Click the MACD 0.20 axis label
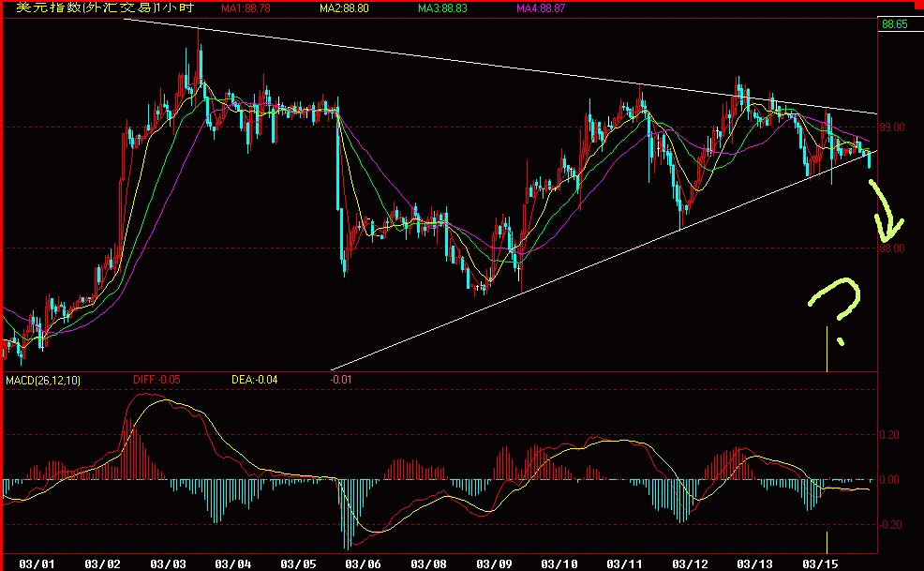This screenshot has height=571, width=924. click(889, 435)
